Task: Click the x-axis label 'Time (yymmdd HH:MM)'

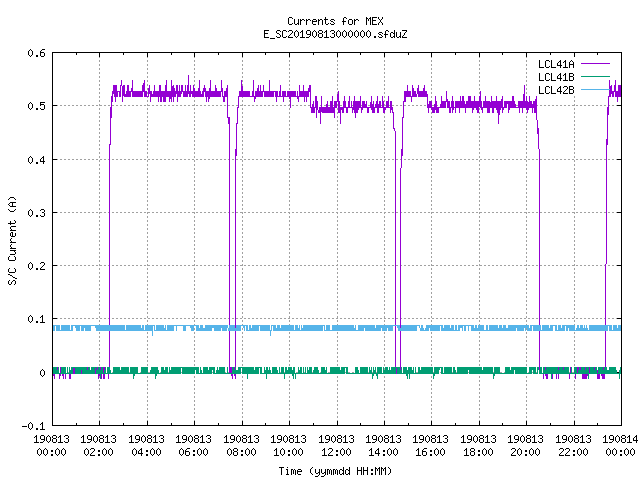Action: point(335,471)
